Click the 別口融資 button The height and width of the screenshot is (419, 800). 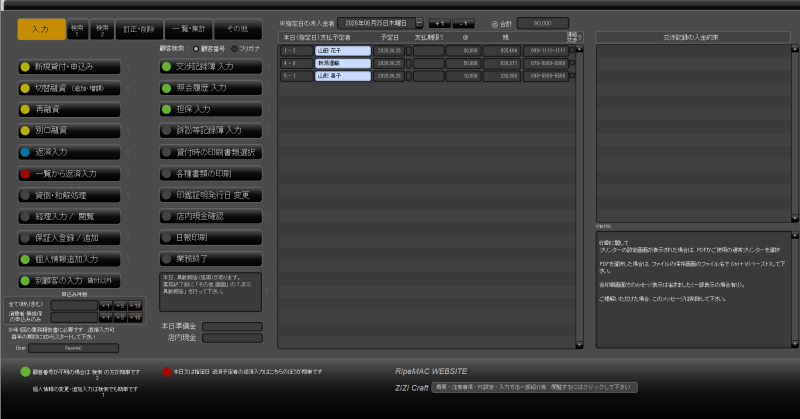click(x=69, y=131)
